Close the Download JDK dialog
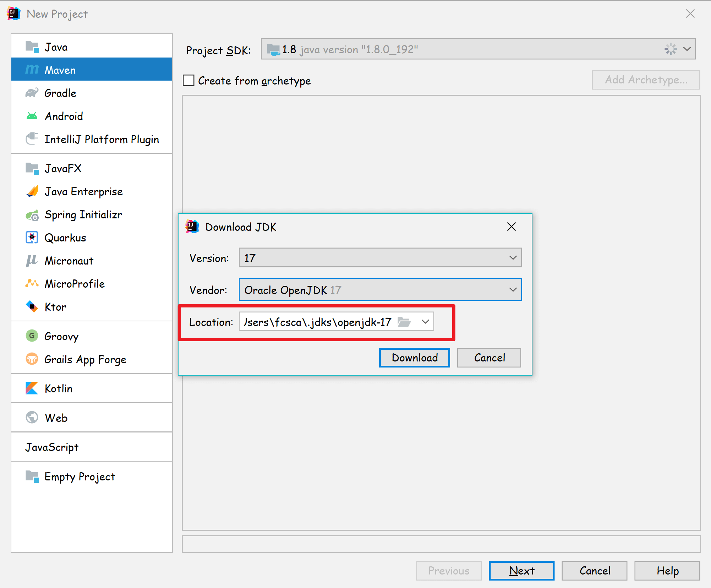Viewport: 711px width, 588px height. (511, 227)
